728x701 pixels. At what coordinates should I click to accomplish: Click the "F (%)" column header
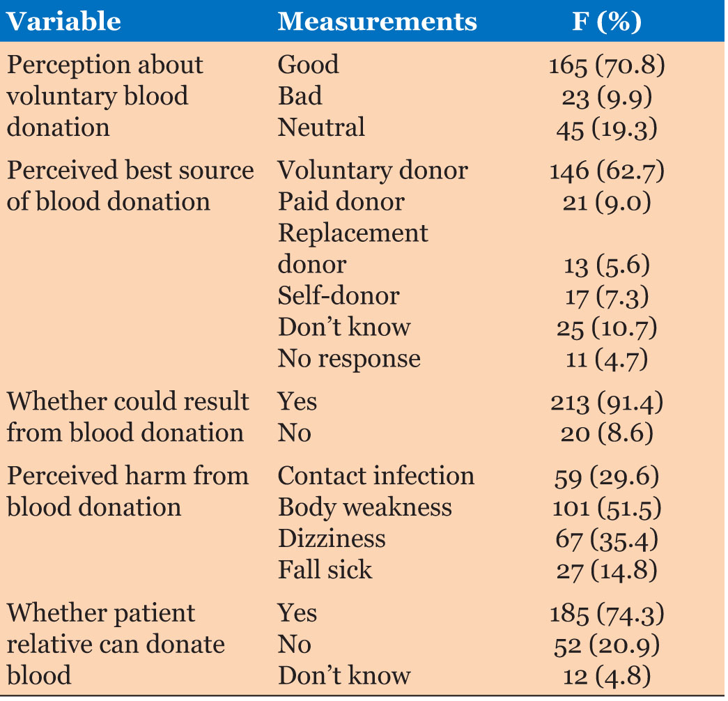click(x=605, y=22)
